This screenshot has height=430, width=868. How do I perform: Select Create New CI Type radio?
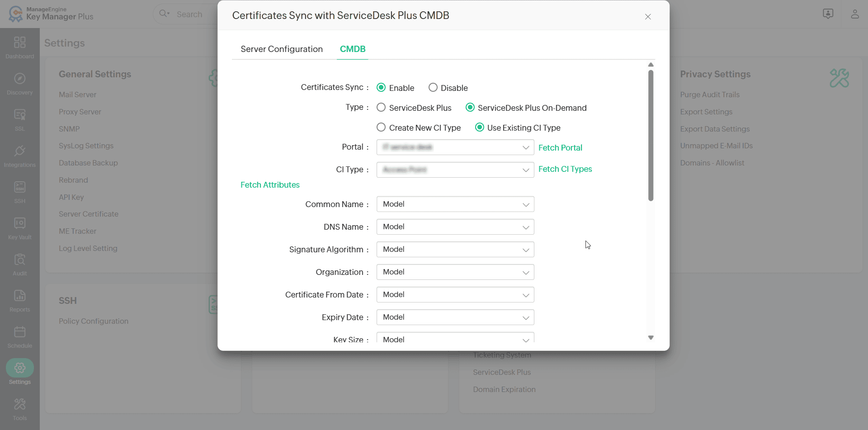[381, 127]
